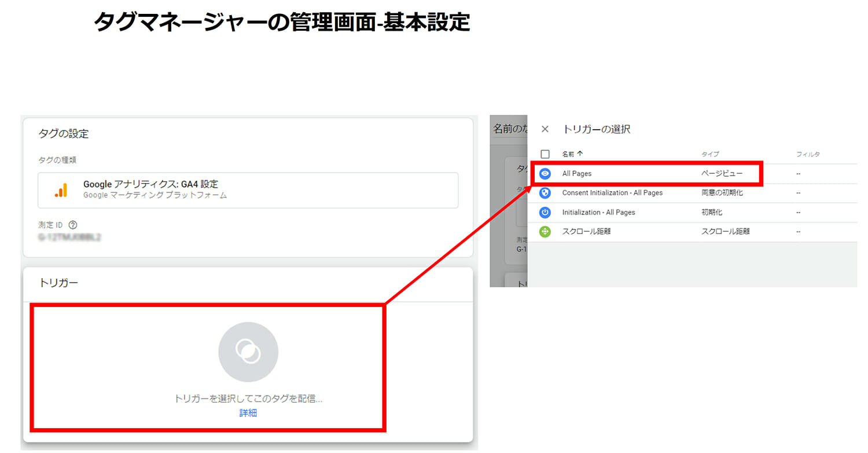This screenshot has height=453, width=868.
Task: Toggle the select-all triggers checkbox
Action: click(545, 154)
